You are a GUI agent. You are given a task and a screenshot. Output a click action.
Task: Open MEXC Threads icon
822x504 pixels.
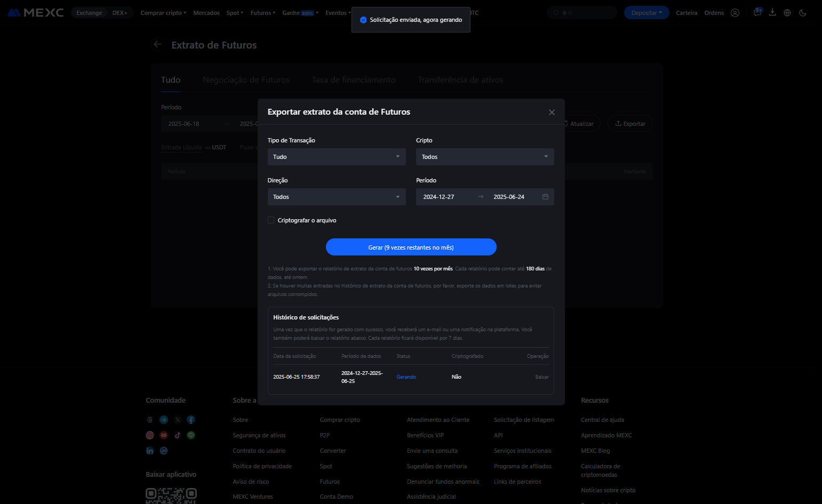(x=150, y=420)
